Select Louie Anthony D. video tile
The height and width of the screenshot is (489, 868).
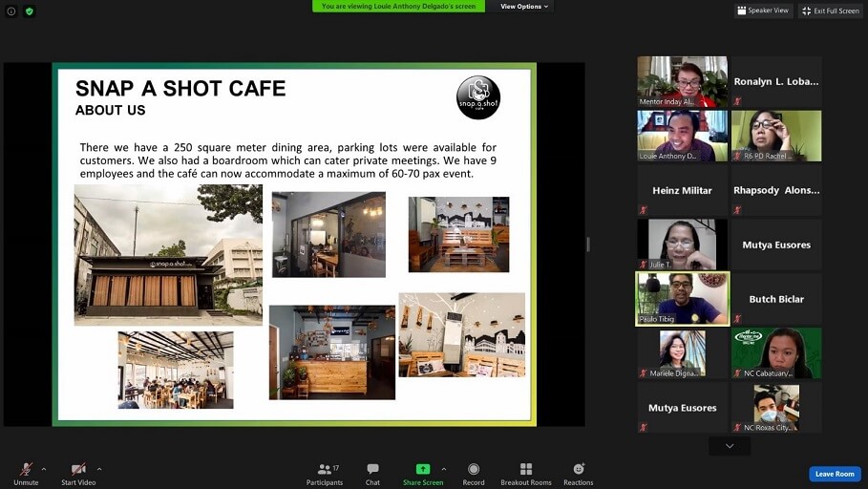[x=682, y=136]
